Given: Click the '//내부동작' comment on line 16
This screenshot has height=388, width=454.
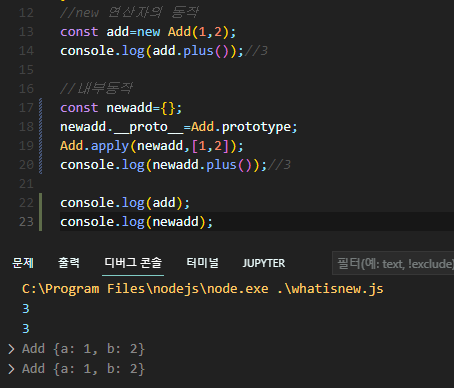Looking at the screenshot, I should pyautogui.click(x=96, y=89).
